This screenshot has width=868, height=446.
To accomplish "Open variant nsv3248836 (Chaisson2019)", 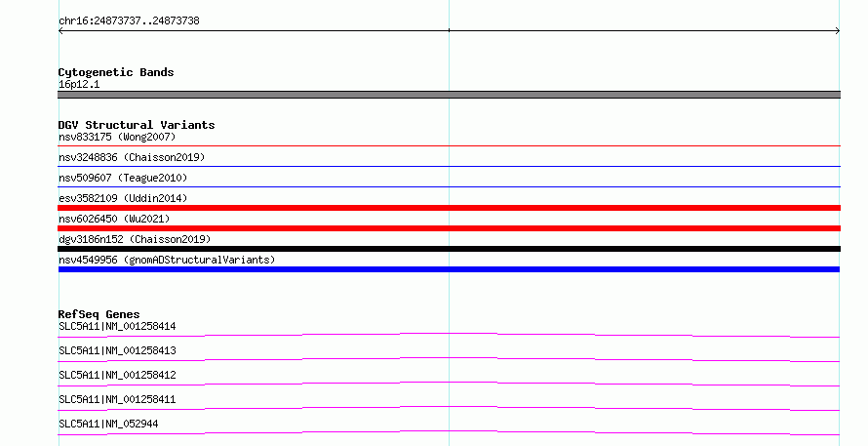I will click(132, 157).
